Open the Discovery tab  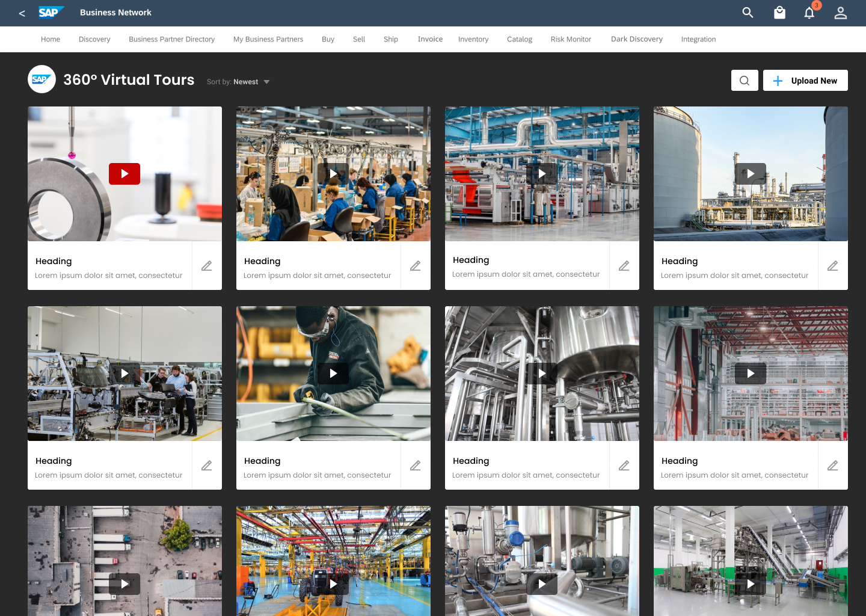94,39
